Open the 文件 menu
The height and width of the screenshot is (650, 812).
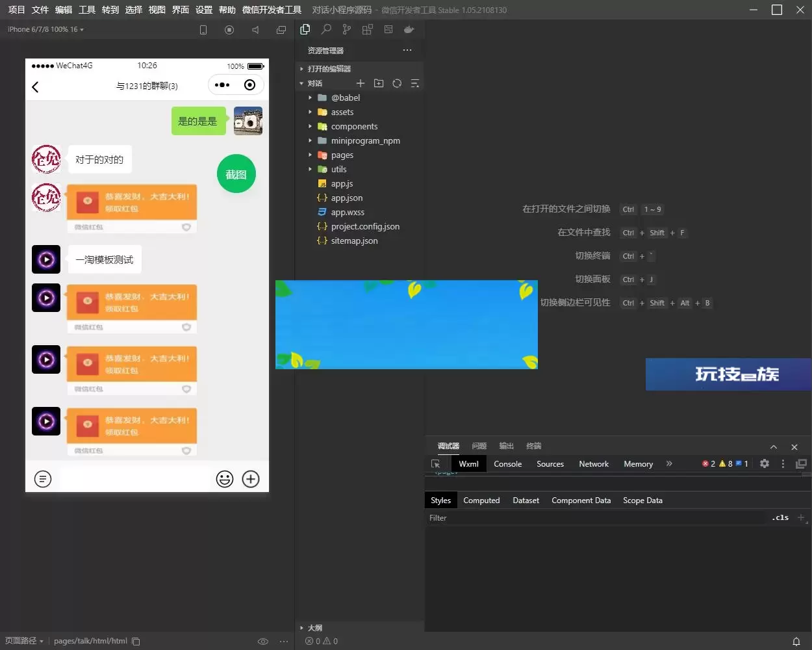[40, 10]
